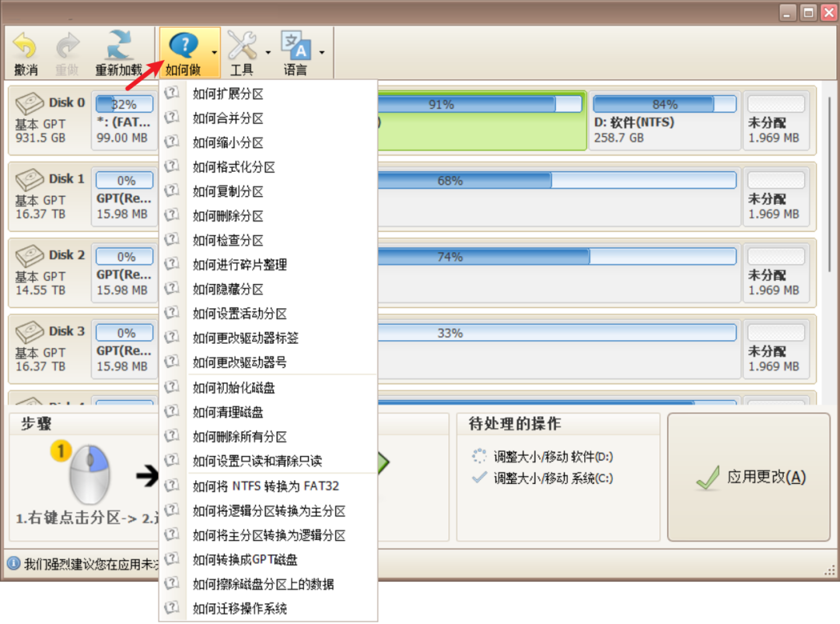Click the Reload (重新加载) toolbar icon
840x624 pixels.
click(x=118, y=45)
